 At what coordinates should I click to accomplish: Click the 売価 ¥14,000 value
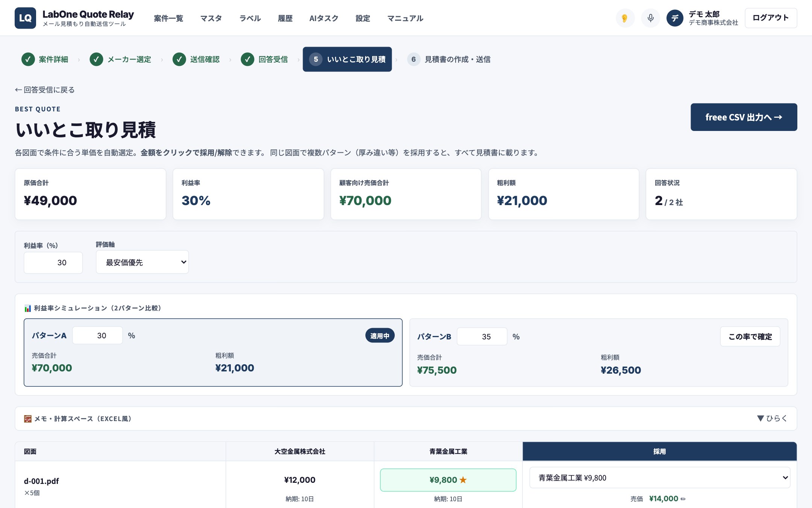[664, 499]
